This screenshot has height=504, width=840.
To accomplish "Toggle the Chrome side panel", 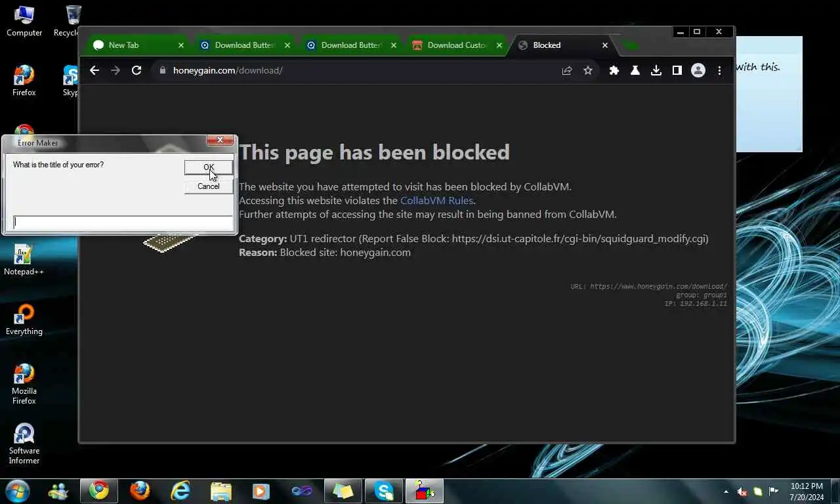I will 677,70.
